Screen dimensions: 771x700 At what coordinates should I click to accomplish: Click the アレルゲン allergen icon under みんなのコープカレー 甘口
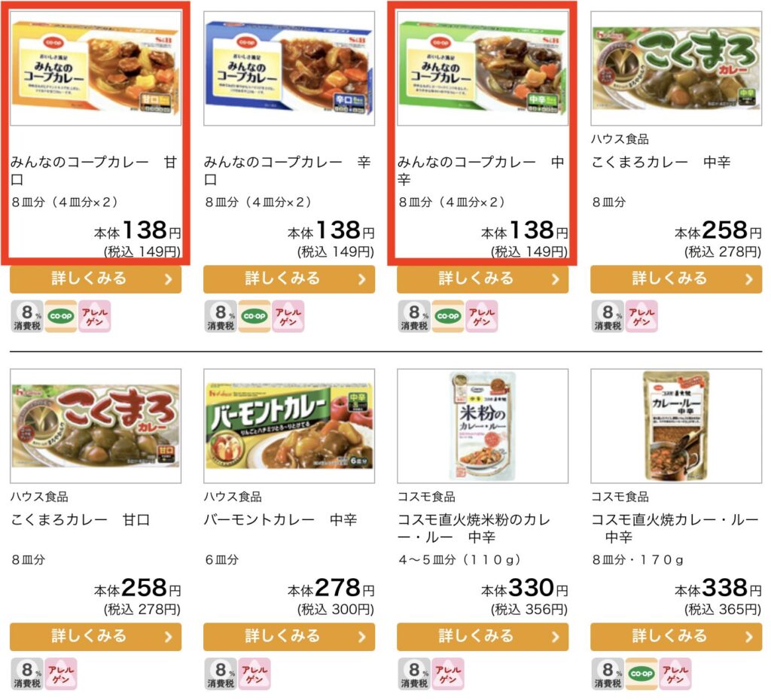point(94,317)
